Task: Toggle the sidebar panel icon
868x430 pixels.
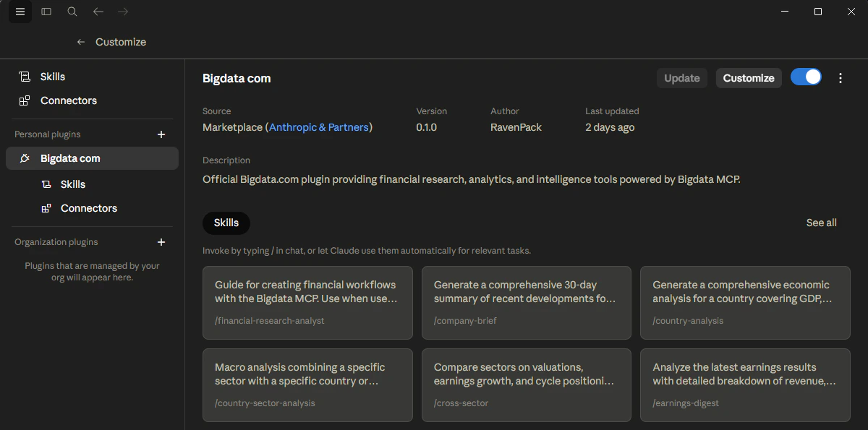Action: click(46, 12)
